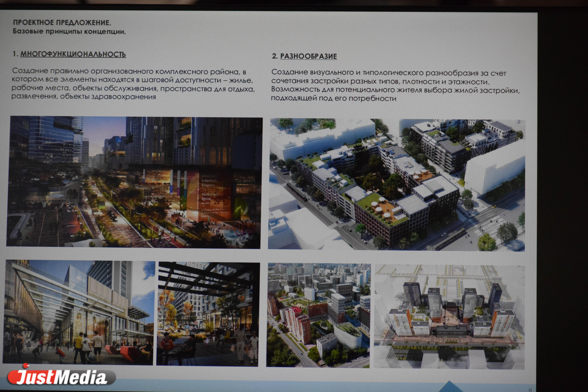Click the aerial colorful district rendering
Image resolution: width=588 pixels, height=392 pixels.
(318, 315)
